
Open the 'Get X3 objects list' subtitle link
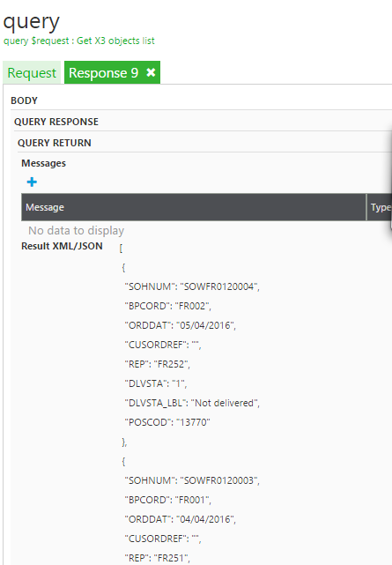115,41
